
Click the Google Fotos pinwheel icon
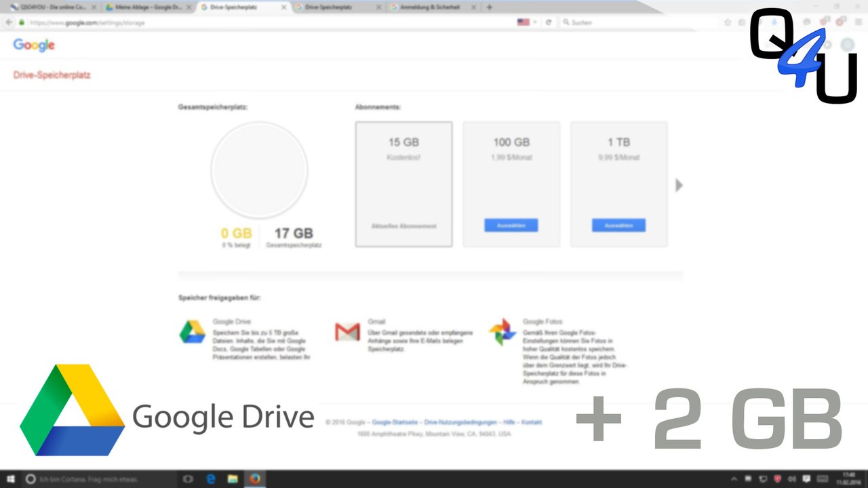pyautogui.click(x=502, y=332)
